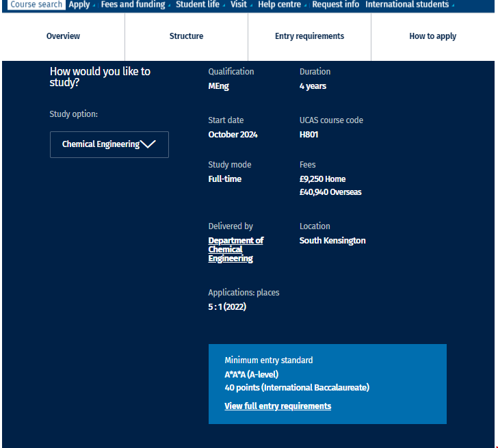Click the Course search nav item
The width and height of the screenshot is (498, 448).
coord(36,5)
